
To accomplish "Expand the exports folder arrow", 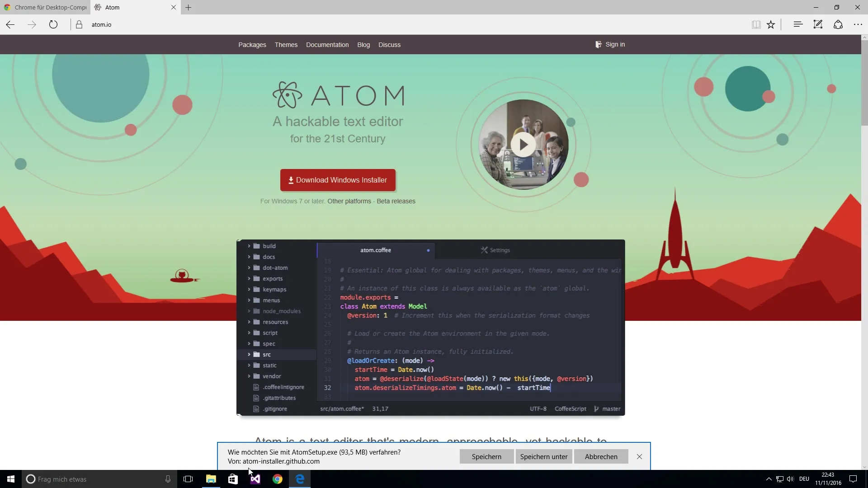I will point(249,278).
